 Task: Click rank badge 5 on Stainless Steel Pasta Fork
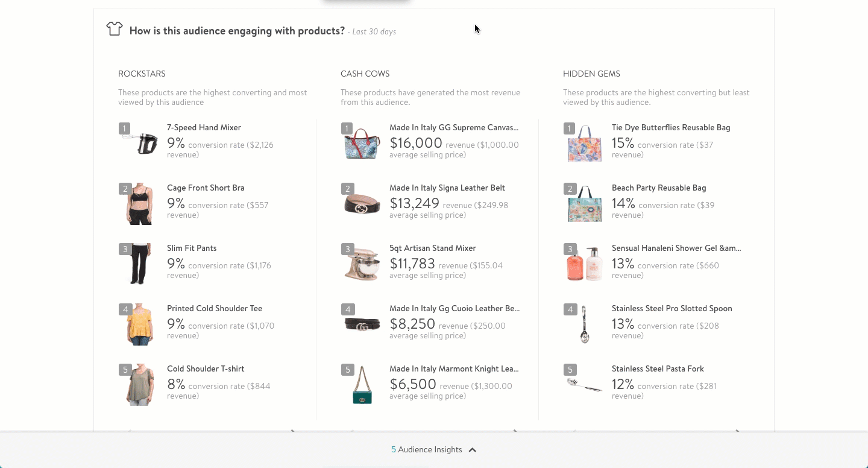(x=570, y=370)
